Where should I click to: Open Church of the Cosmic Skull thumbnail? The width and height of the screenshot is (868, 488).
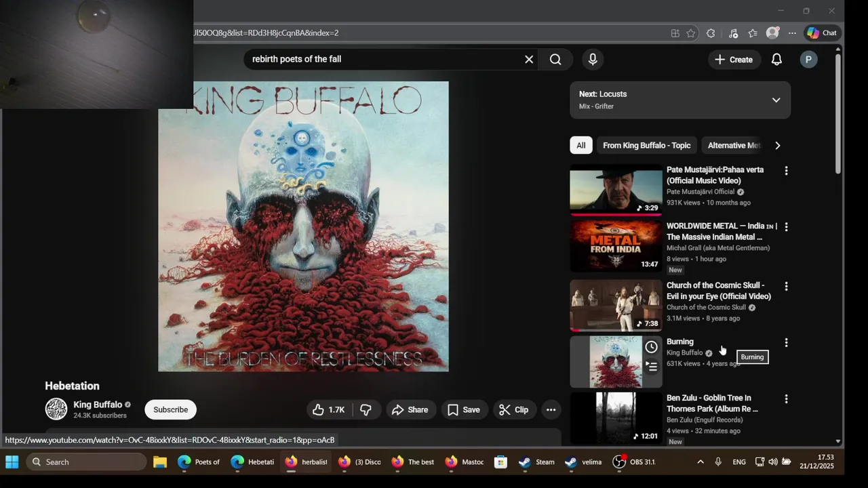(x=616, y=305)
